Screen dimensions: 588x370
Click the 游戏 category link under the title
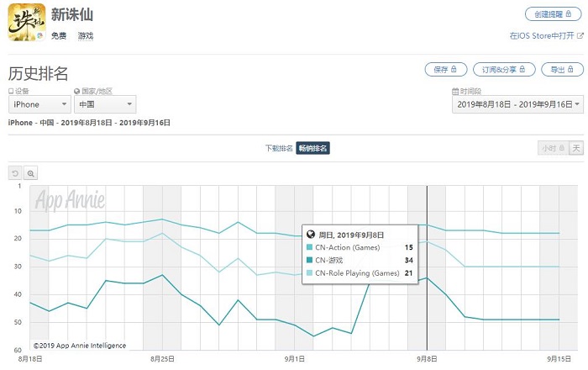86,36
